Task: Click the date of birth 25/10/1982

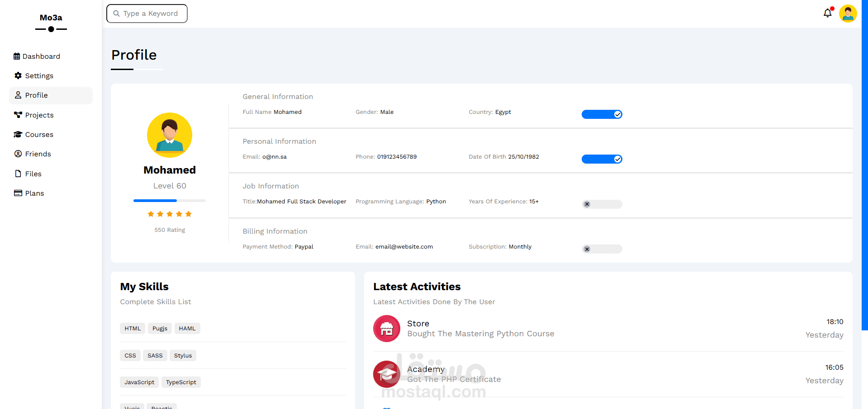Action: 524,157
